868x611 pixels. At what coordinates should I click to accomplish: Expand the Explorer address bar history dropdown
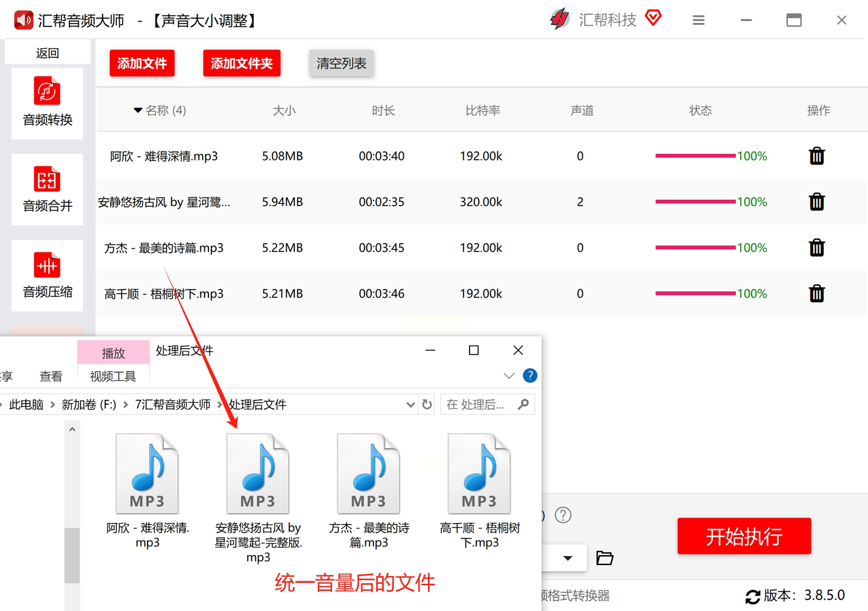click(x=410, y=404)
